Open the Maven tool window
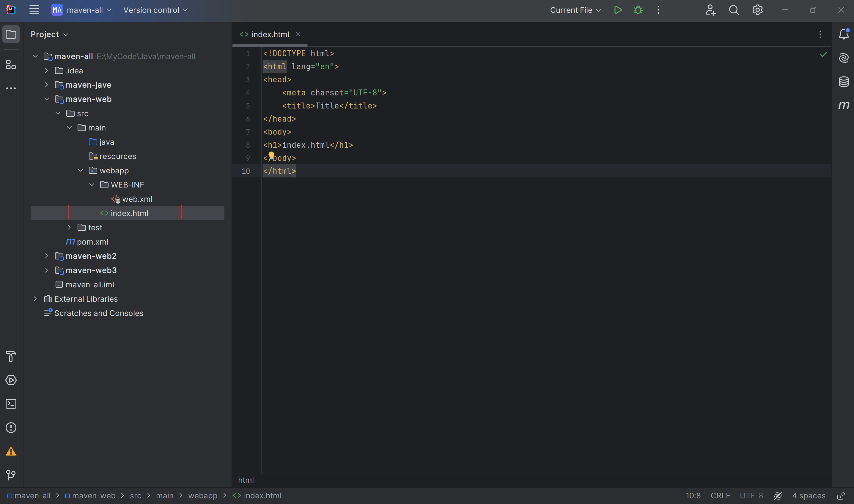This screenshot has height=504, width=854. click(844, 105)
